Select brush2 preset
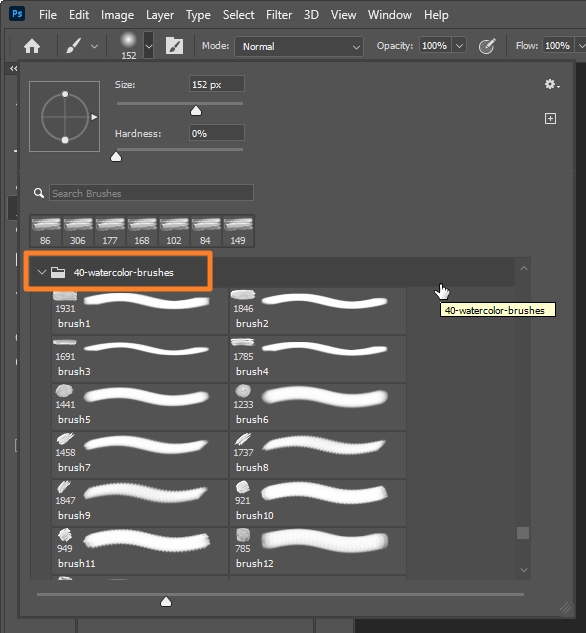This screenshot has width=586, height=633. coord(318,311)
